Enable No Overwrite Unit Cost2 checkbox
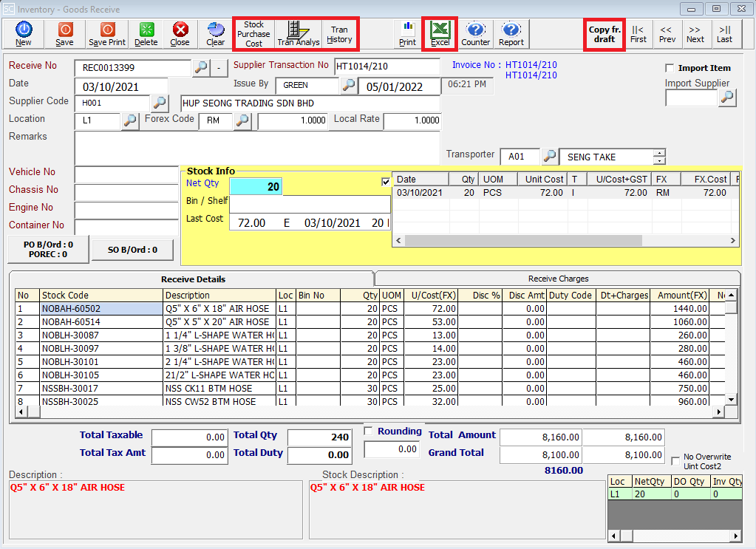 pos(675,461)
